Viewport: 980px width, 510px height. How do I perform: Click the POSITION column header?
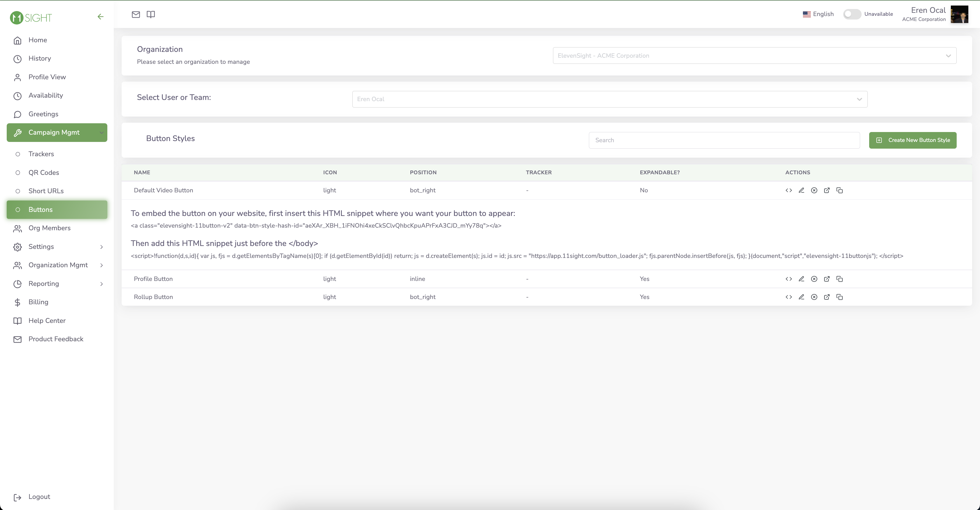(423, 173)
